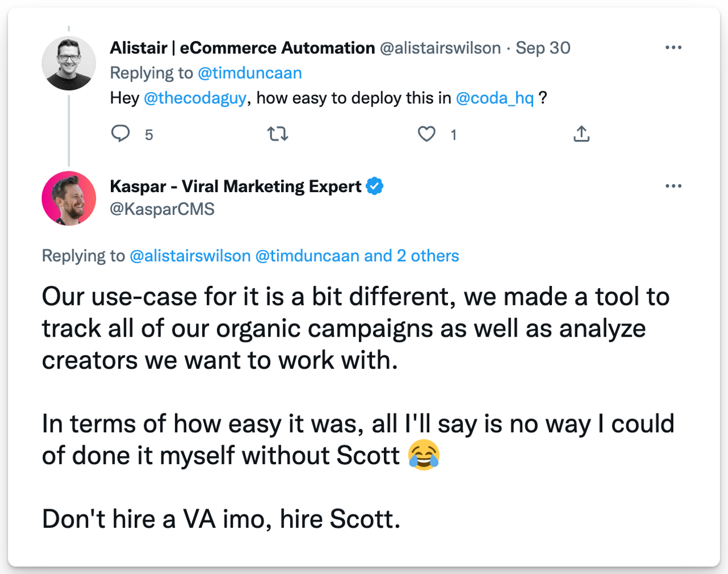Click the reply count of 5
The width and height of the screenshot is (728, 574).
click(x=149, y=135)
